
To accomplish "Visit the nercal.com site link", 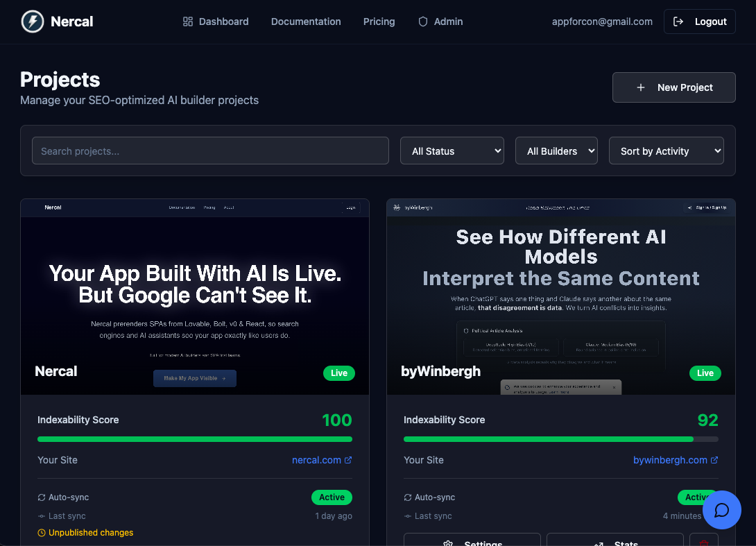I will pos(322,460).
